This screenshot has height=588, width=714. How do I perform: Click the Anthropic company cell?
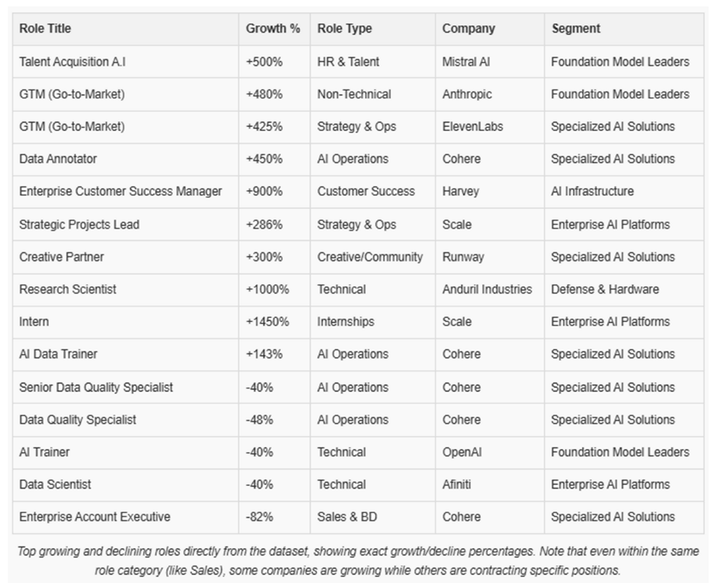coord(467,94)
